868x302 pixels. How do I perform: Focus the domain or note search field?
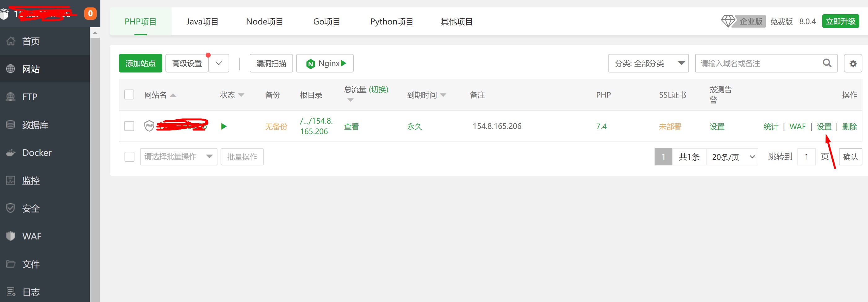[x=758, y=63]
